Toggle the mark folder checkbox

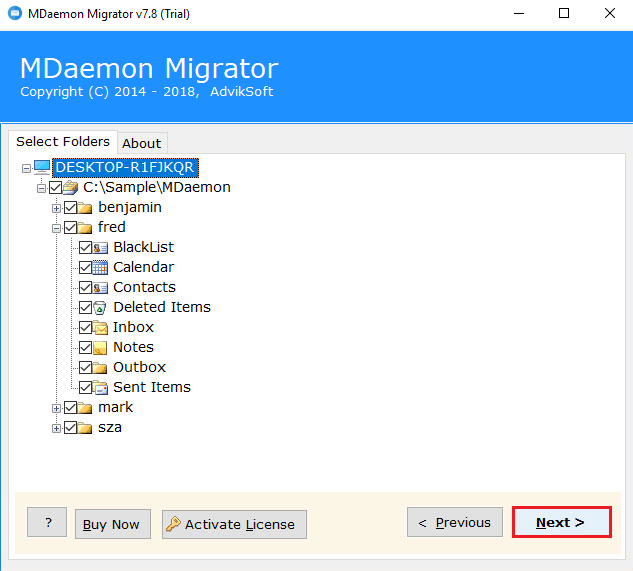tap(71, 408)
